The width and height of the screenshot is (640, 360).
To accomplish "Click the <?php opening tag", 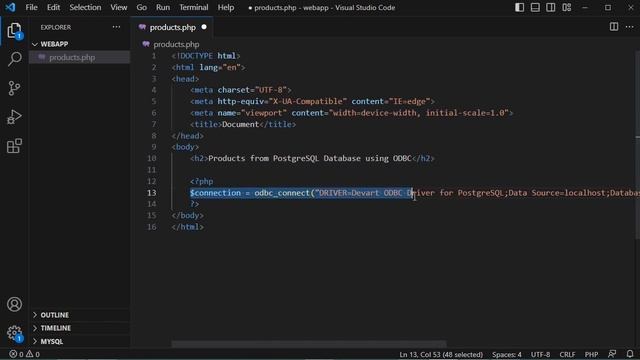I will tap(202, 181).
